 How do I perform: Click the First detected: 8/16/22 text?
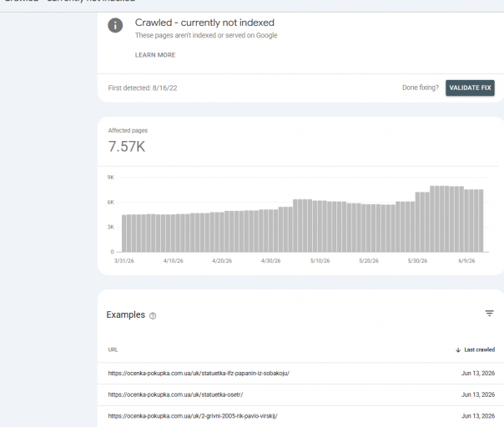[x=143, y=88]
